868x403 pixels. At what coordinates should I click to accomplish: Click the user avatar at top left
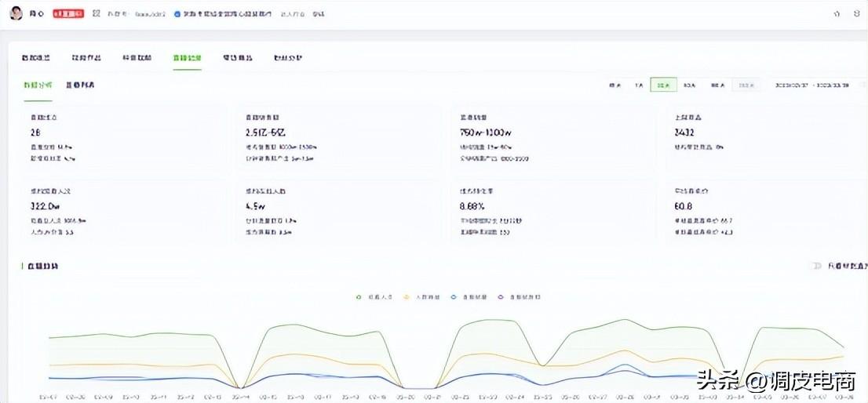16,13
